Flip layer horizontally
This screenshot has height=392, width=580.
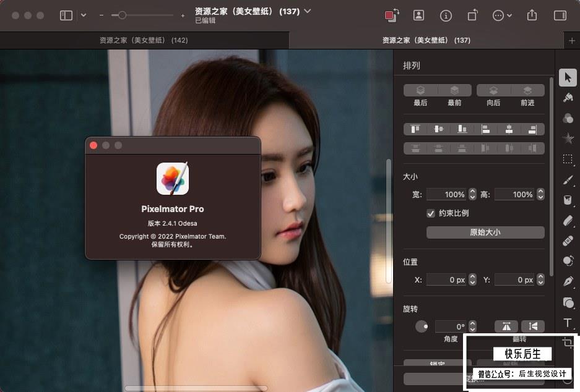(506, 326)
